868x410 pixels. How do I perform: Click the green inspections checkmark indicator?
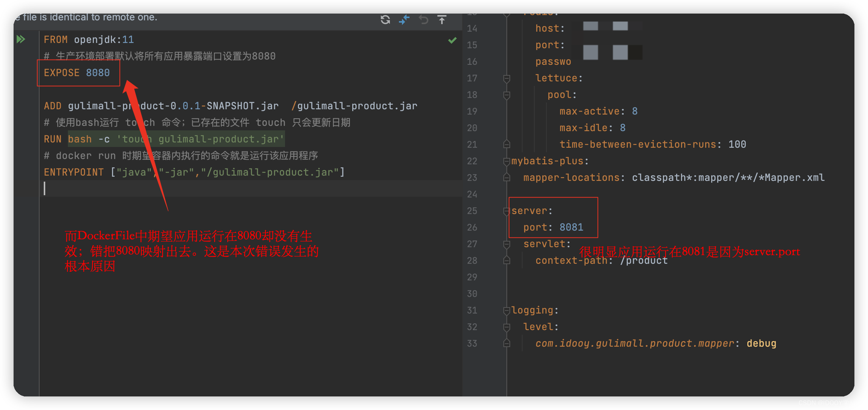pos(452,40)
